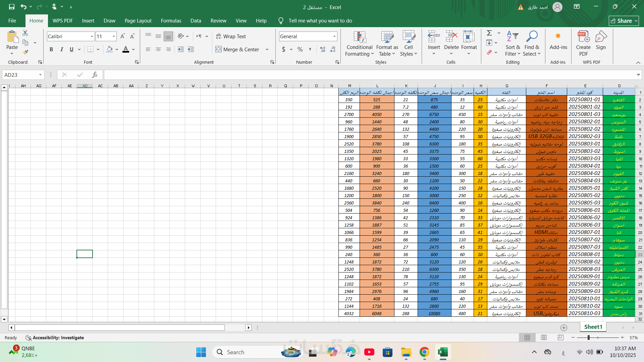Click the Increase Font Size icon
The width and height of the screenshot is (644, 362).
[x=122, y=36]
